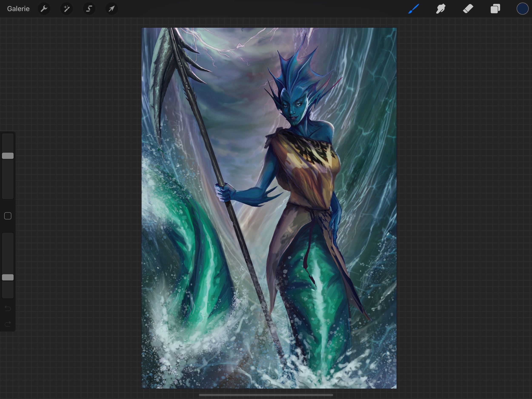Image resolution: width=532 pixels, height=399 pixels.
Task: Activate the Transform arrow tool
Action: click(112, 9)
